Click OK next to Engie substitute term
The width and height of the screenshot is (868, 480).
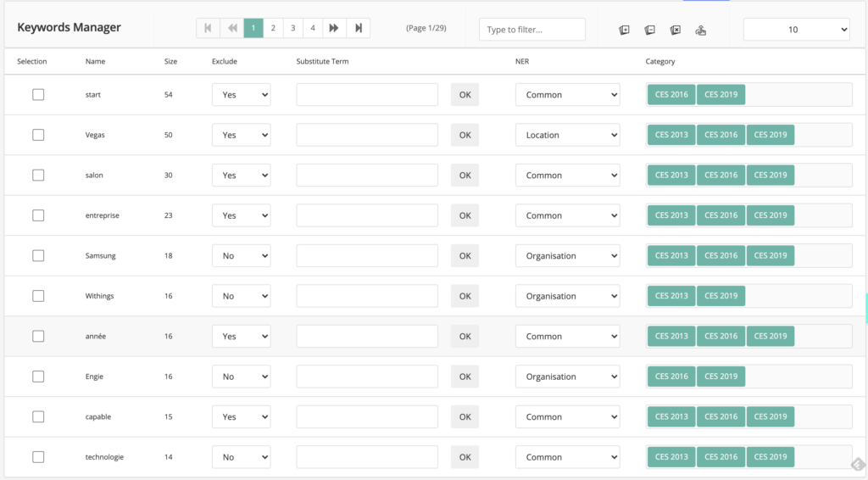pos(465,377)
